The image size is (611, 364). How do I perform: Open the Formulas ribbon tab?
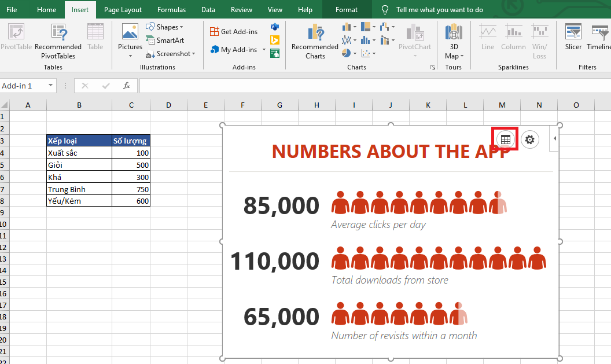[171, 10]
